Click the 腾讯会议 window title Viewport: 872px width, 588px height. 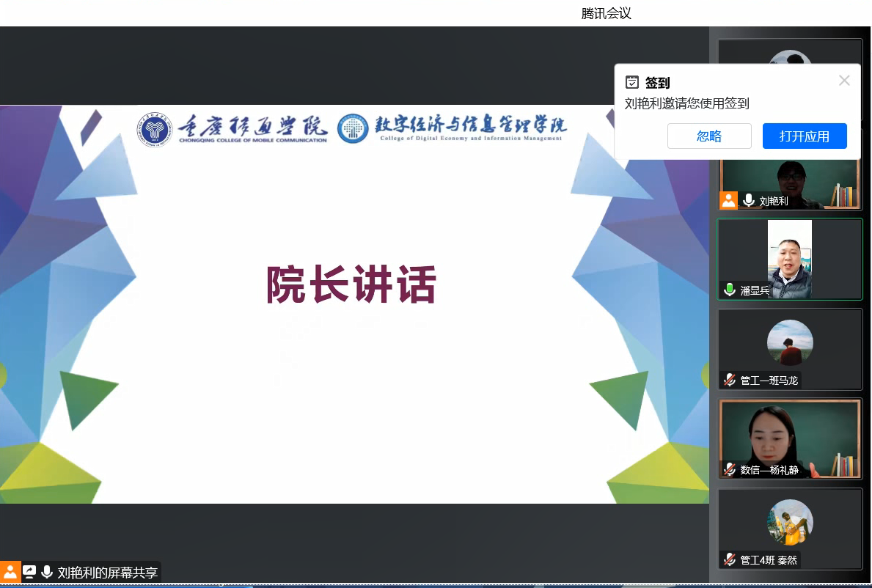[606, 13]
